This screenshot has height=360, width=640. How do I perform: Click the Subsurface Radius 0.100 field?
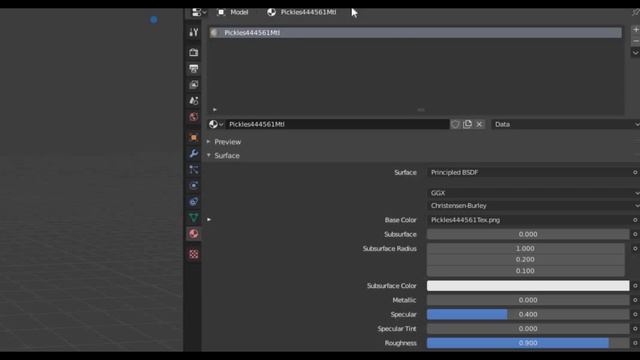526,271
